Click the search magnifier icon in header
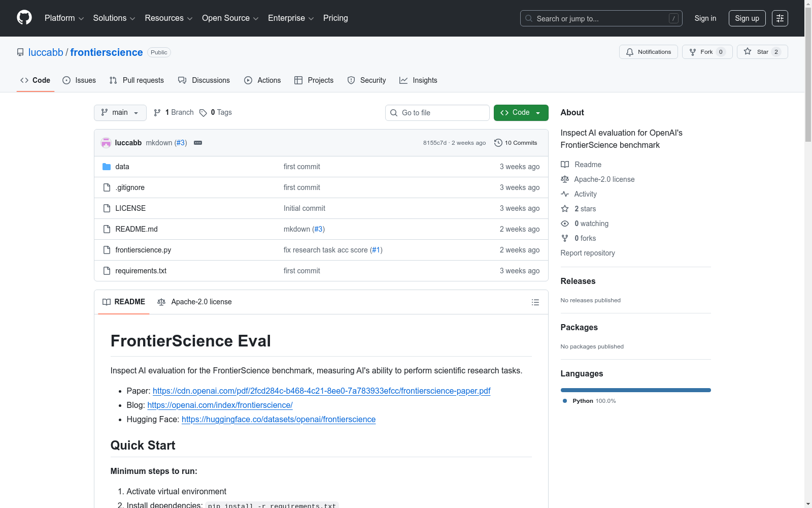The height and width of the screenshot is (508, 812). 529,18
